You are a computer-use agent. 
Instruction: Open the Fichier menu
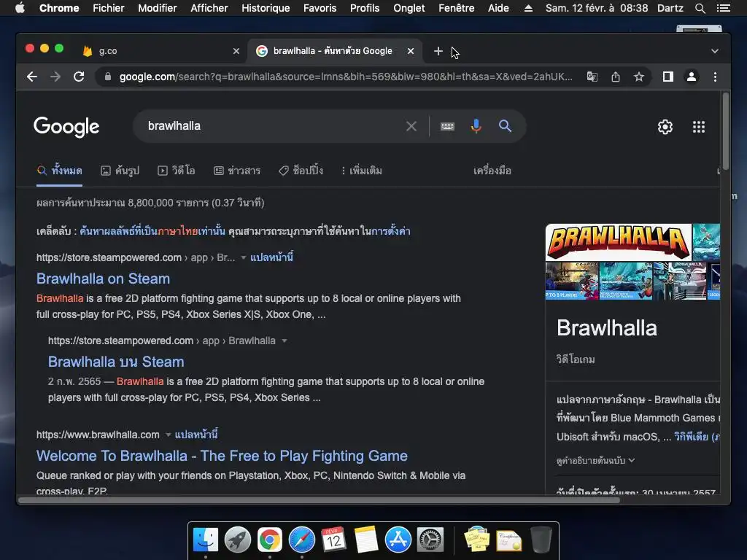tap(109, 8)
